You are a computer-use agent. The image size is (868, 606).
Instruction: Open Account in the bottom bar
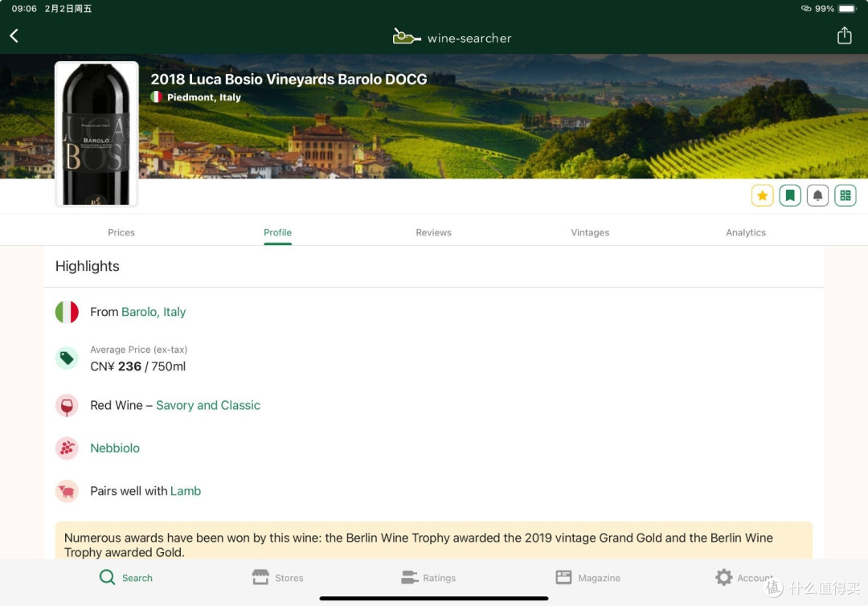click(744, 578)
